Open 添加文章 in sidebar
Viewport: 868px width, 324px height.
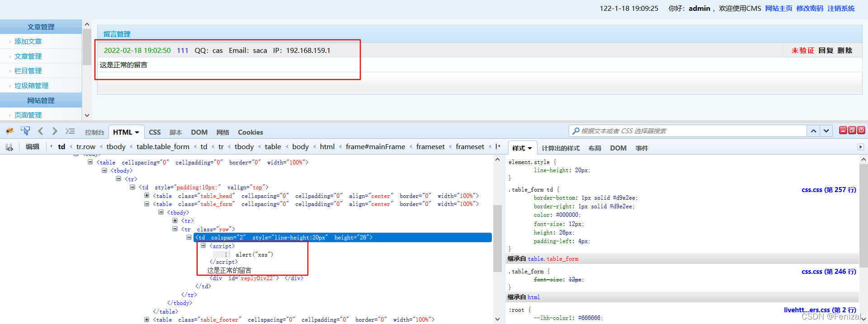(x=28, y=42)
